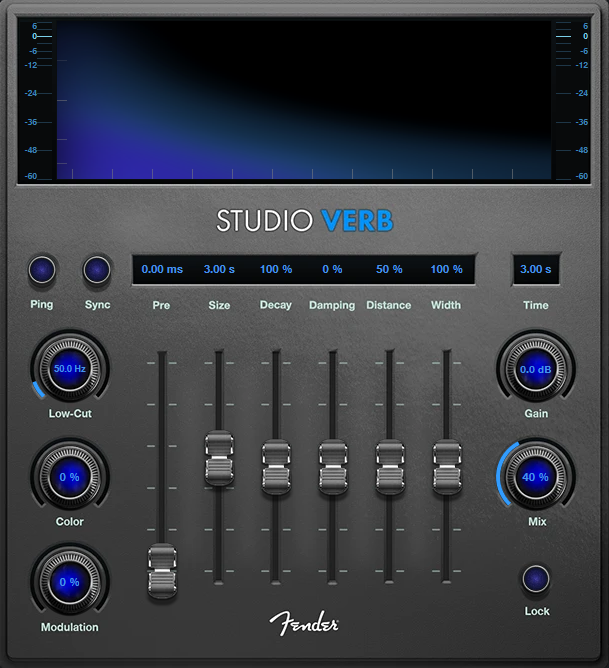The image size is (609, 668).
Task: Select the Time value field 3.00 s
Action: pos(536,269)
